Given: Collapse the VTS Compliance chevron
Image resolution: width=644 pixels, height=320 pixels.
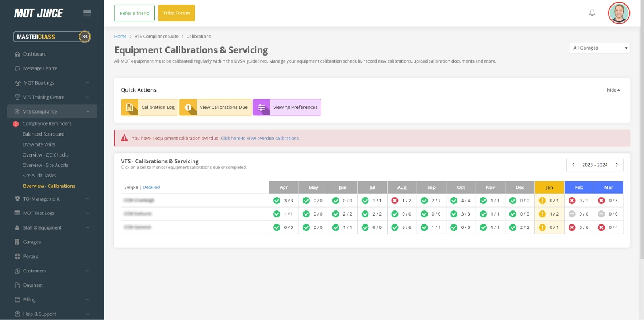Looking at the screenshot, I should (x=88, y=111).
